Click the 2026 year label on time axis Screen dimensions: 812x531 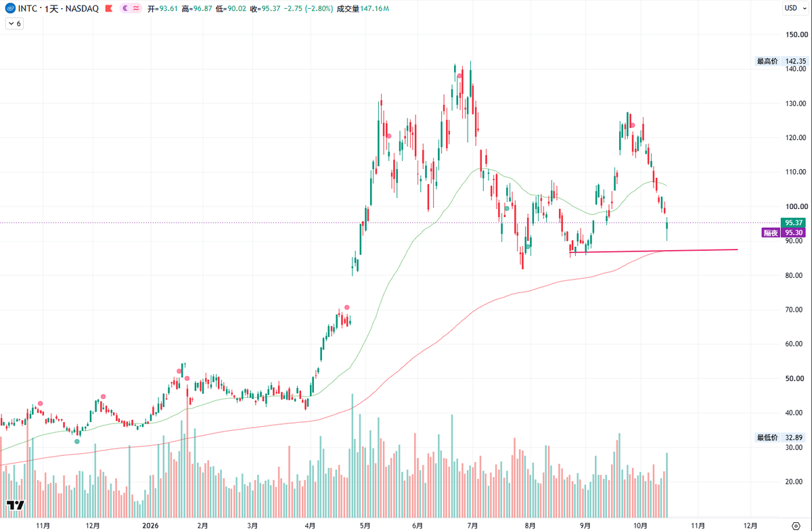pyautogui.click(x=150, y=525)
